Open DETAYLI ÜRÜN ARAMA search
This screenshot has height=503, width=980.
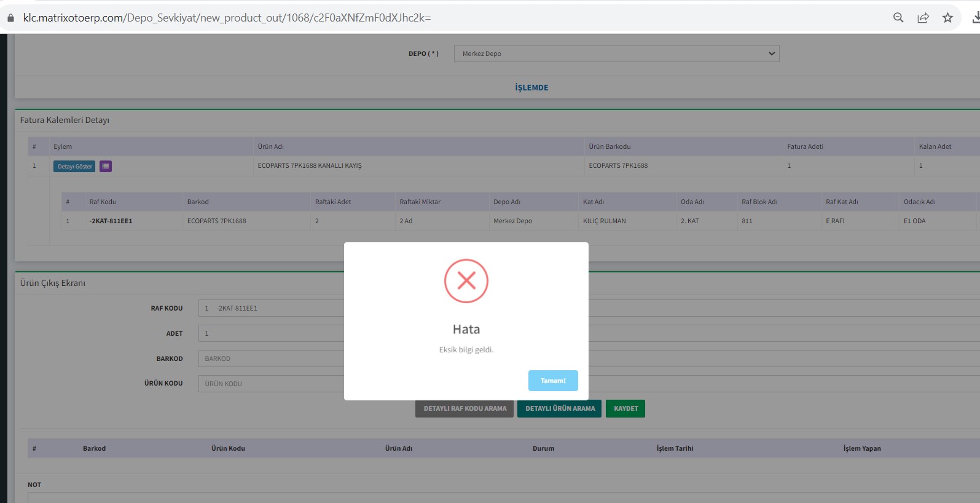click(560, 409)
